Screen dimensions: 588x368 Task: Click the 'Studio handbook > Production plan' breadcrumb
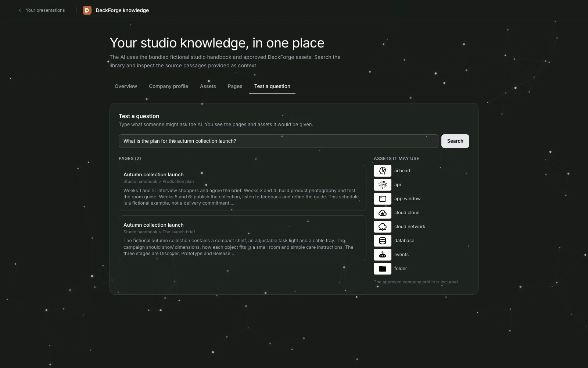pos(158,181)
